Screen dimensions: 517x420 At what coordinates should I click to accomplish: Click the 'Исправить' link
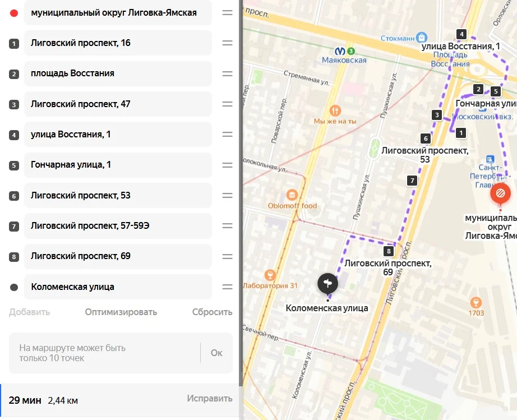[x=210, y=398]
